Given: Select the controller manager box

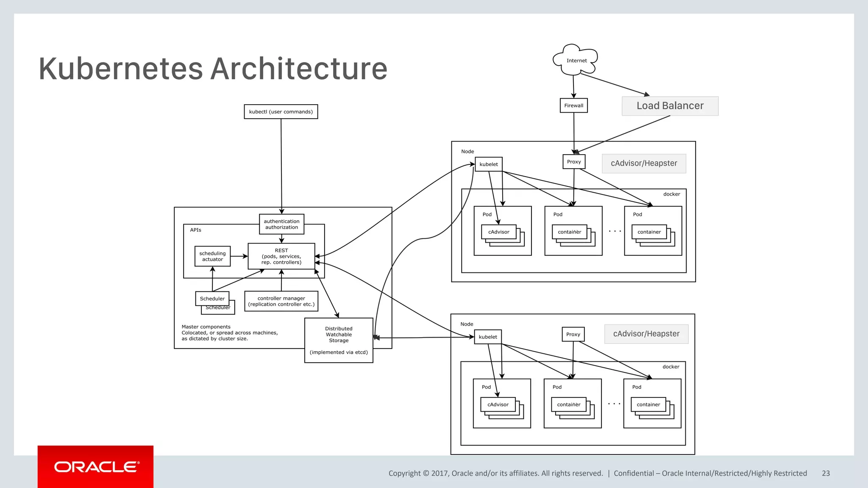Looking at the screenshot, I should 281,301.
